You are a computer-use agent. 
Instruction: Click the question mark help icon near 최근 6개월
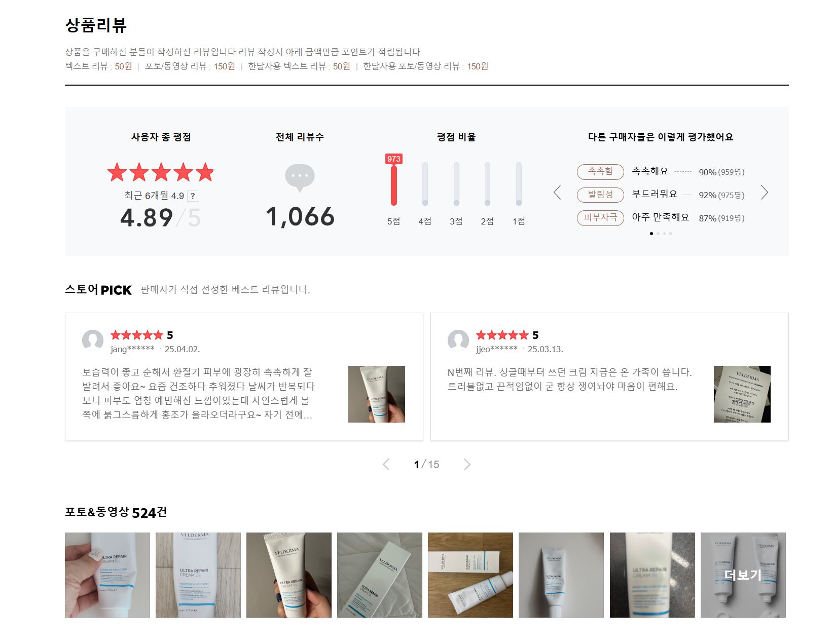pos(193,196)
